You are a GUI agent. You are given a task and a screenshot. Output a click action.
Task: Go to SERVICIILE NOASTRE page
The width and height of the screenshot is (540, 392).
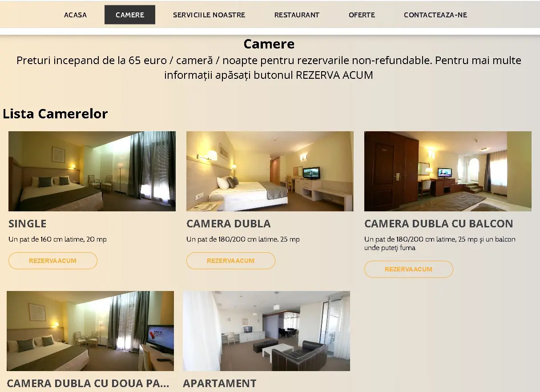coord(209,15)
